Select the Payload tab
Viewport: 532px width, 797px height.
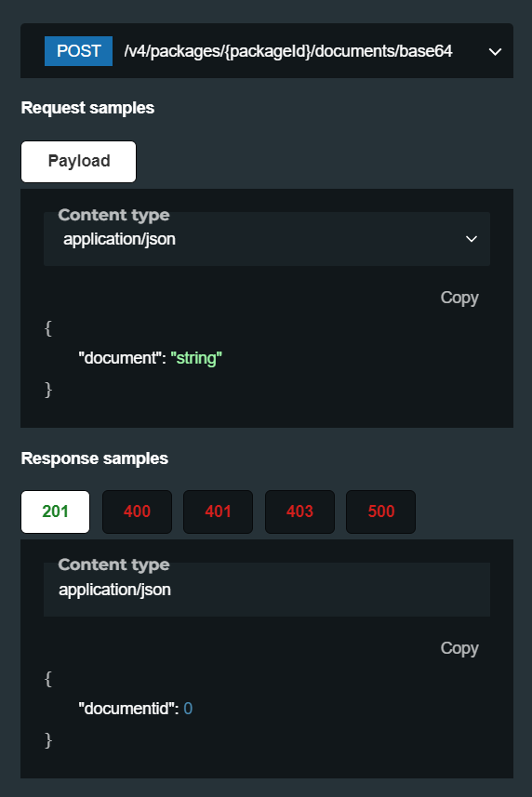79,162
